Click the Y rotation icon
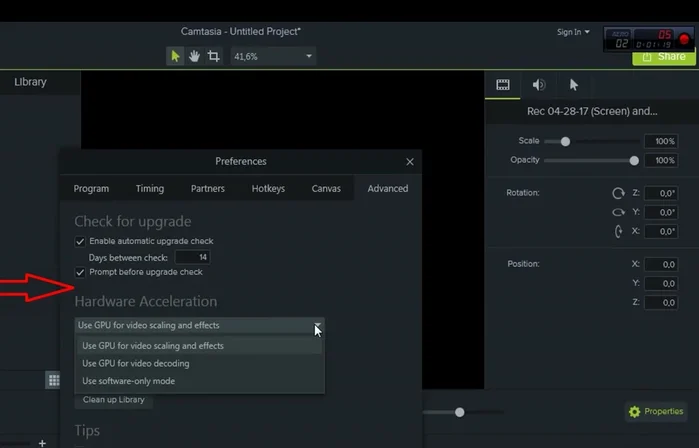The height and width of the screenshot is (448, 699). pos(618,212)
